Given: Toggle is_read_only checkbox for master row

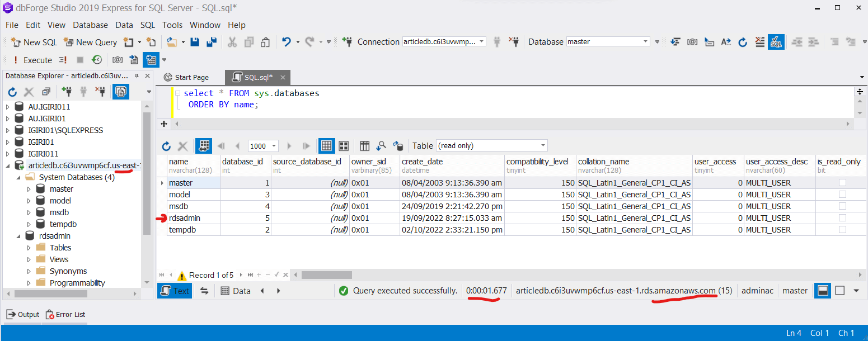Looking at the screenshot, I should 842,183.
